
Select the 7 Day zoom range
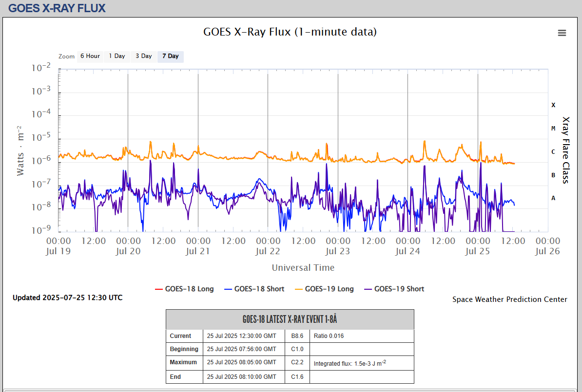(171, 56)
